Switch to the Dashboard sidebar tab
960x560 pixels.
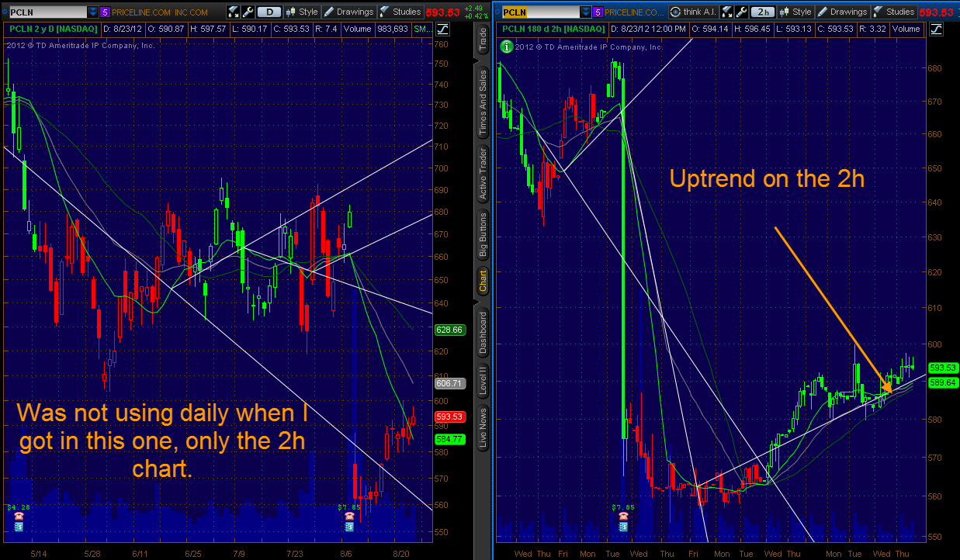pyautogui.click(x=483, y=332)
